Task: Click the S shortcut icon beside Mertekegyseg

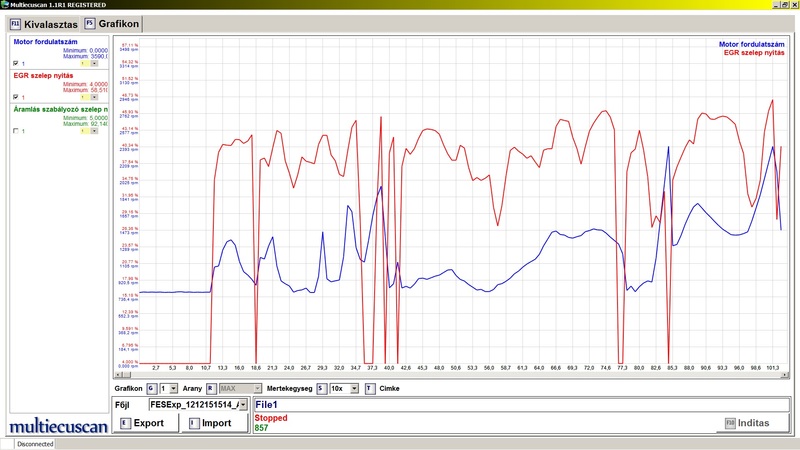Action: 321,387
